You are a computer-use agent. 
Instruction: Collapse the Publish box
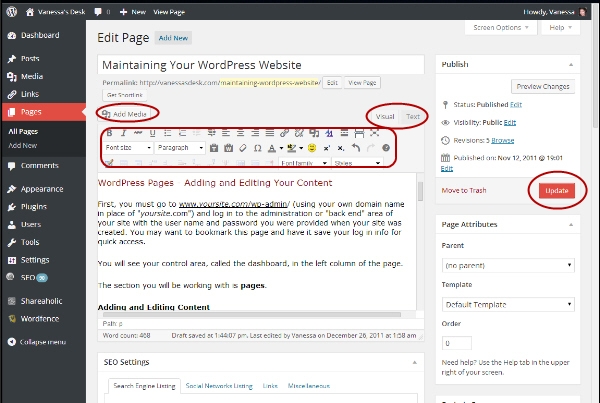571,64
